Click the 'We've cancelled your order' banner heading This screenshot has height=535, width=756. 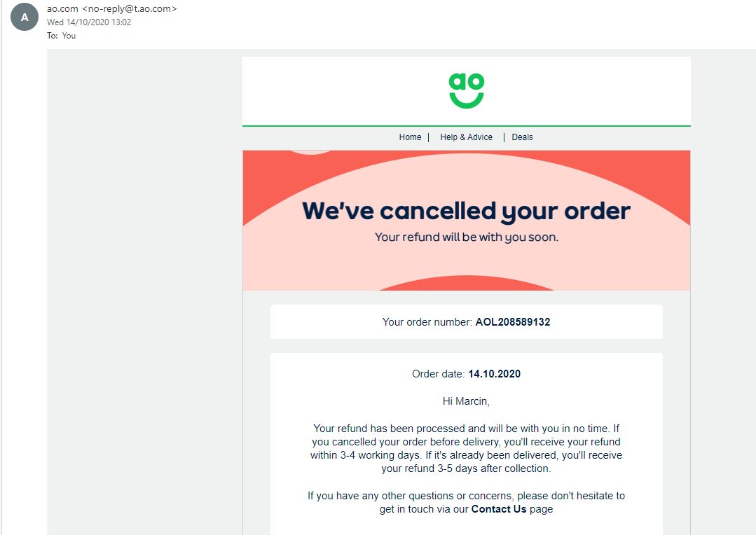click(466, 211)
